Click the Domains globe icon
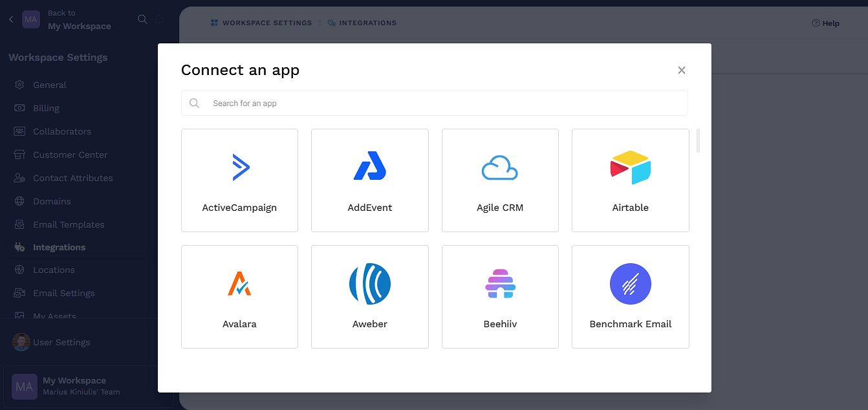The height and width of the screenshot is (410, 868). [x=20, y=201]
